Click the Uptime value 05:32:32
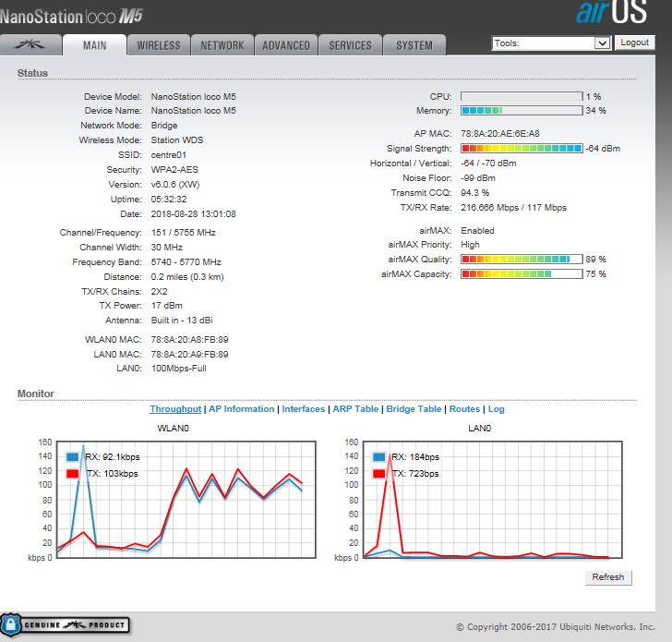This screenshot has width=672, height=642. (169, 200)
